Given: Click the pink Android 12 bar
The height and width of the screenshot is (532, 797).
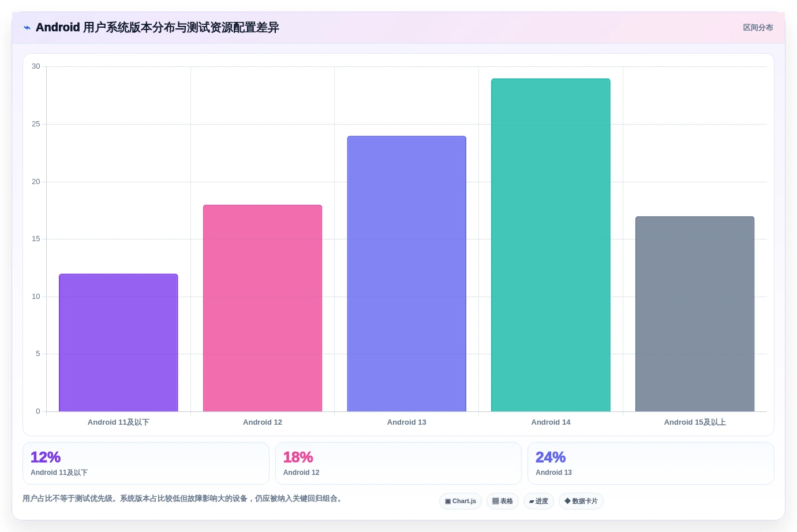Looking at the screenshot, I should click(x=263, y=308).
